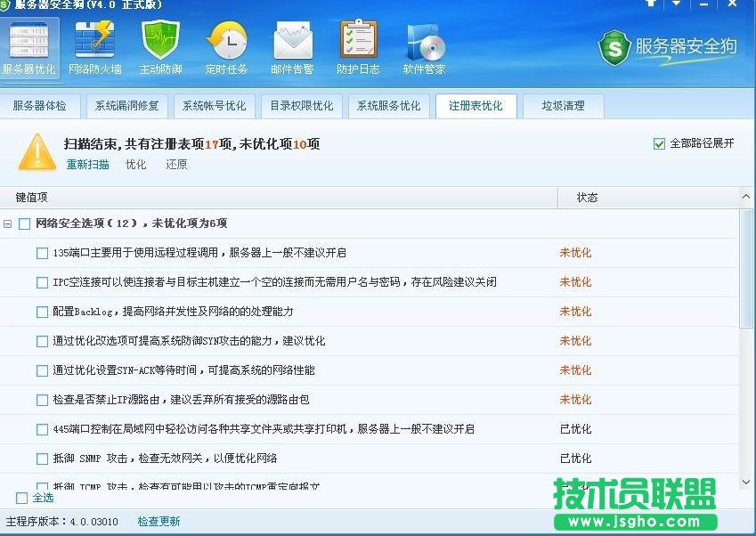756x536 pixels.
Task: Click the 定时任务 clock icon
Action: click(227, 40)
